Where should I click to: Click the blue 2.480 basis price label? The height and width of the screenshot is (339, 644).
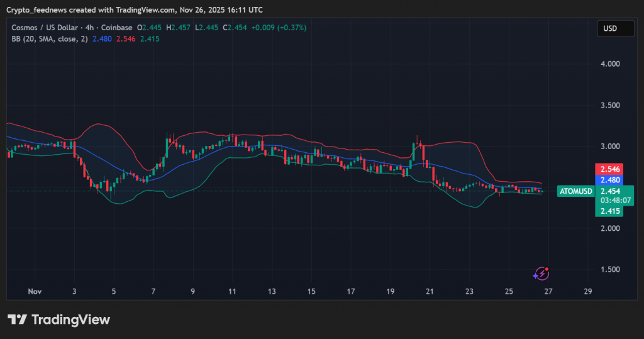pos(609,180)
